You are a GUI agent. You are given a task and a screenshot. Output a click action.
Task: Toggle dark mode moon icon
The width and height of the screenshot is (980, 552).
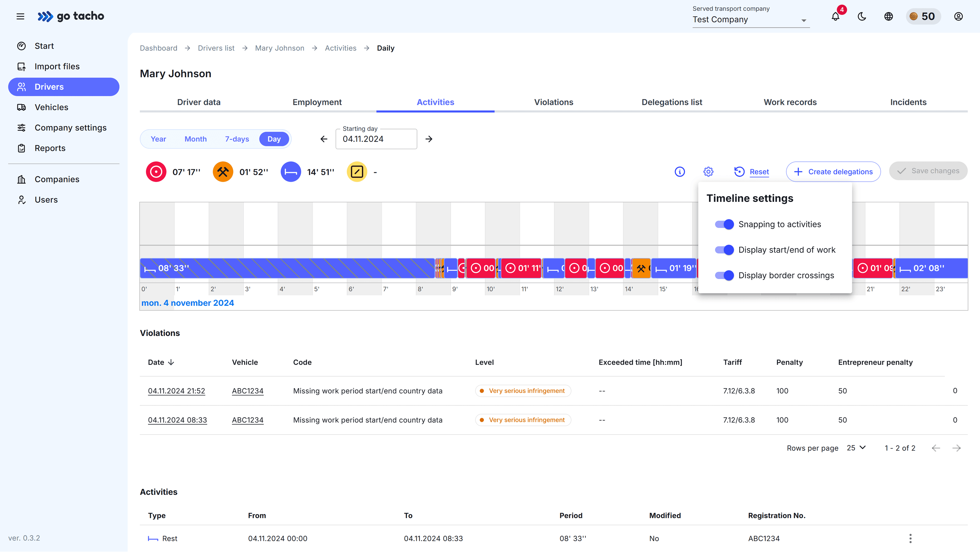(x=862, y=16)
